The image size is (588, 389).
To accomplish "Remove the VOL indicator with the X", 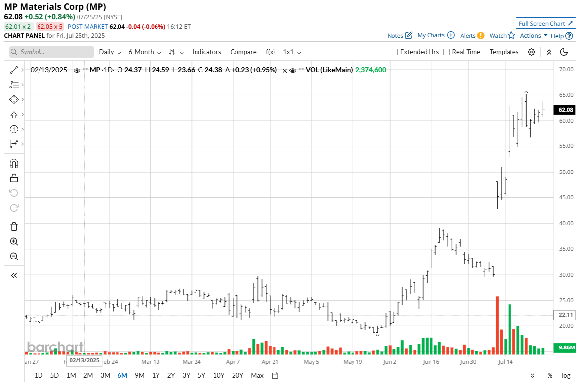I will pos(285,70).
